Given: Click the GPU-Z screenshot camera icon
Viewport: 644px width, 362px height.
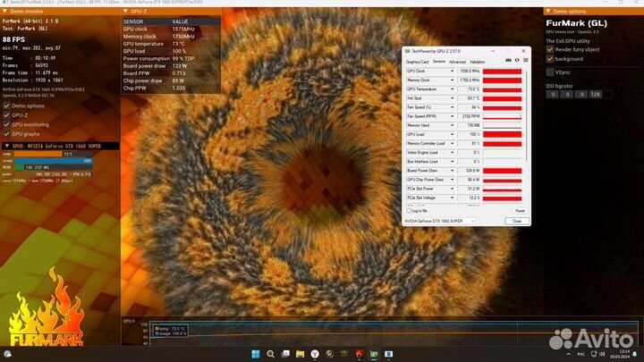Looking at the screenshot, I should (x=508, y=61).
